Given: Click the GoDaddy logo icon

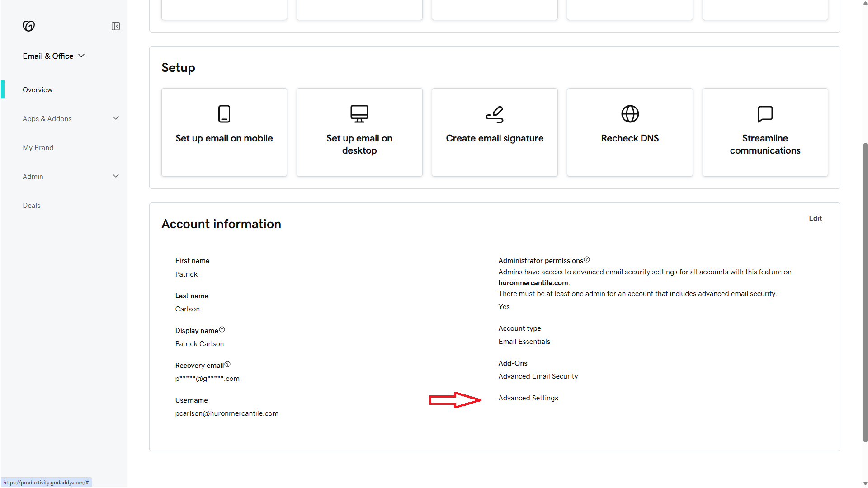Looking at the screenshot, I should point(29,26).
